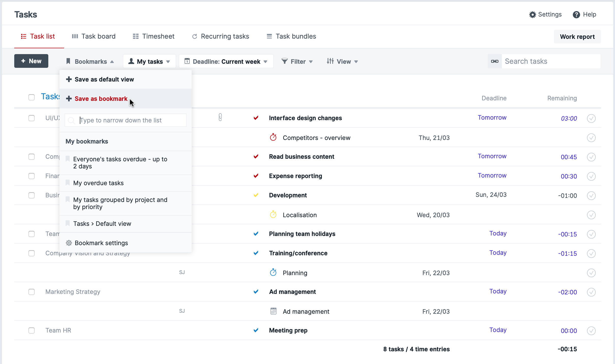Mark Meeting prep done via its circle icon
Viewport: 615px width, 364px height.
[x=591, y=331]
